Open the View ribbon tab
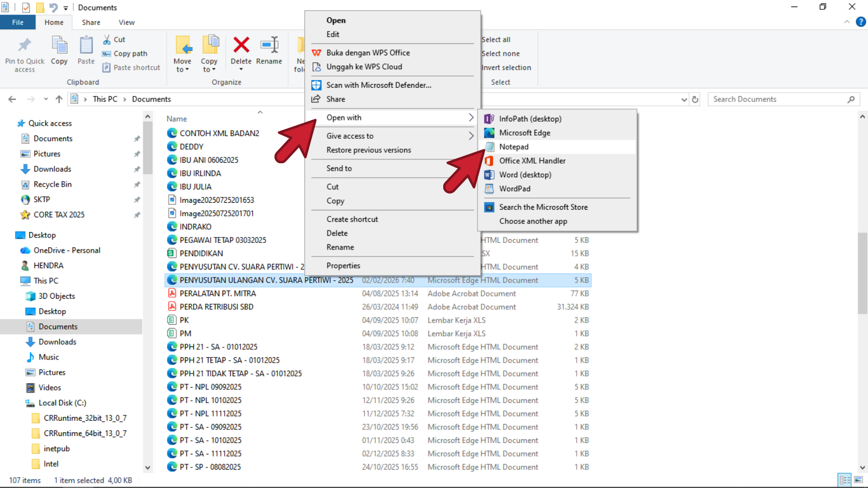The height and width of the screenshot is (488, 868). click(126, 22)
